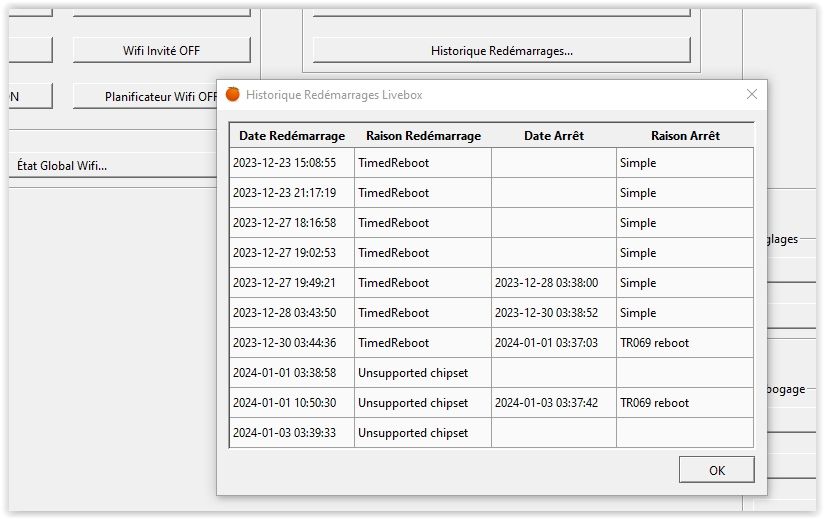This screenshot has height=519, width=824.
Task: Open Historique Redémarrages button
Action: tap(501, 50)
